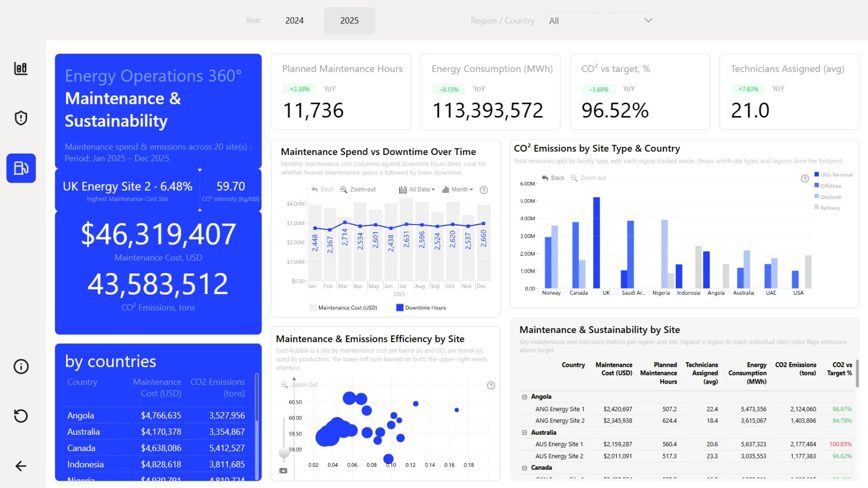The height and width of the screenshot is (488, 868).
Task: Click help icon on Efficiency bubble chart
Action: click(x=491, y=385)
